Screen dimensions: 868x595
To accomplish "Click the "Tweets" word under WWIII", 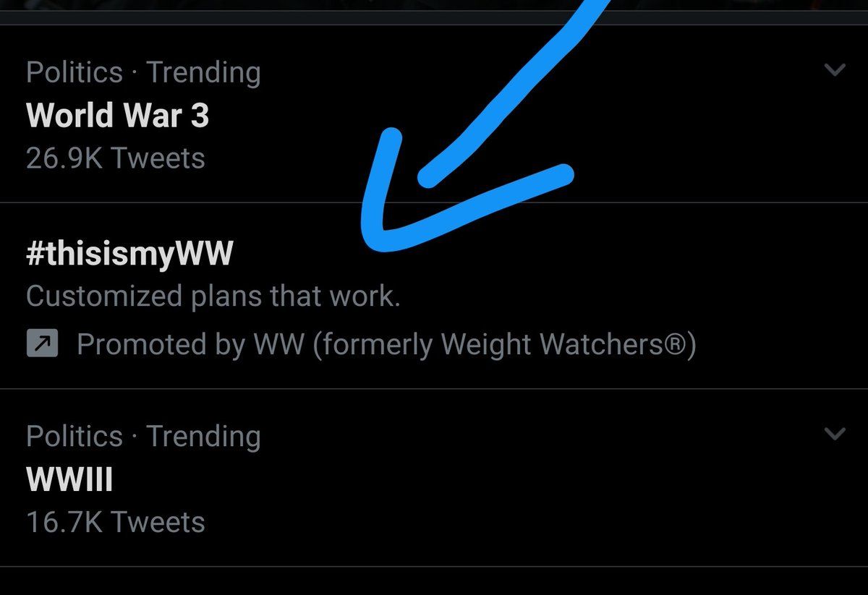I will click(x=158, y=522).
